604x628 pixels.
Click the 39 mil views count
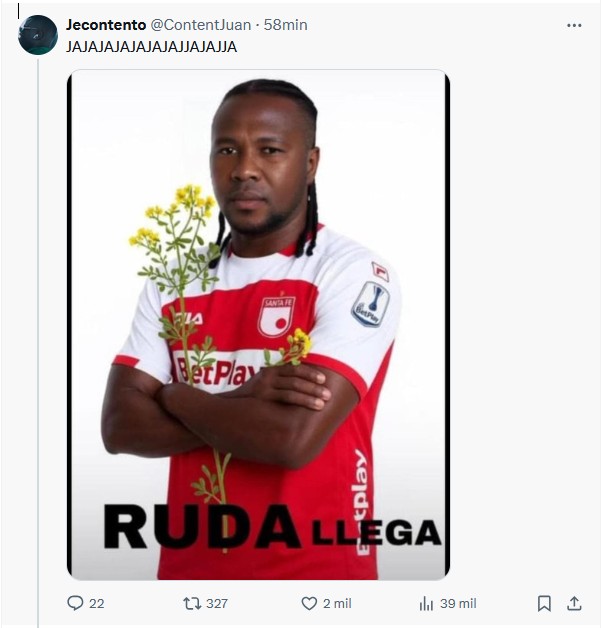tap(458, 604)
